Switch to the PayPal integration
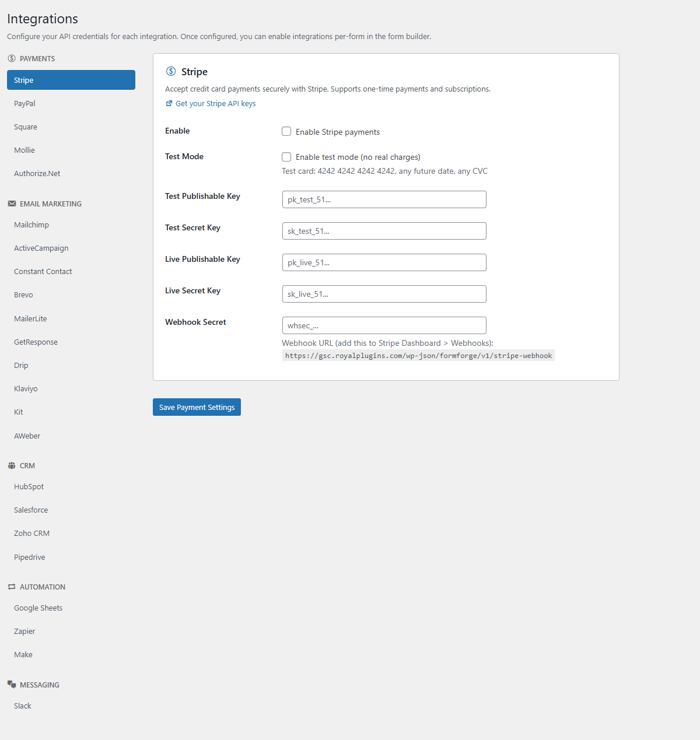Image resolution: width=700 pixels, height=740 pixels. click(x=24, y=103)
